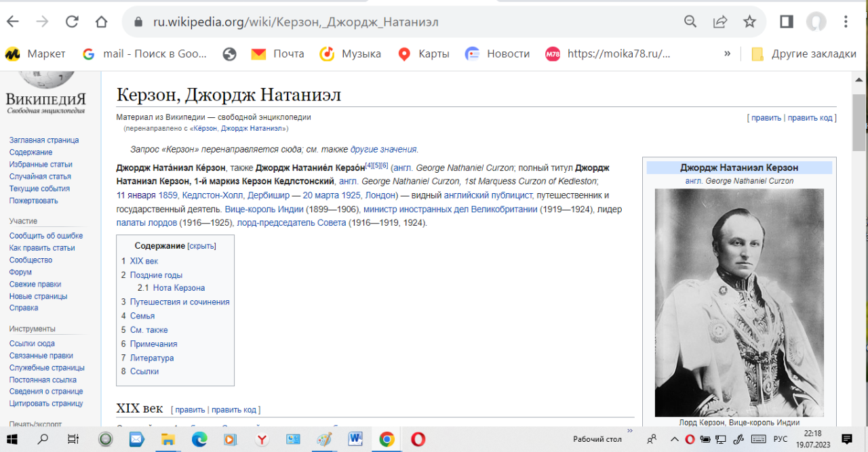Open the Карты bookmark
The height and width of the screenshot is (452, 868).
[423, 54]
